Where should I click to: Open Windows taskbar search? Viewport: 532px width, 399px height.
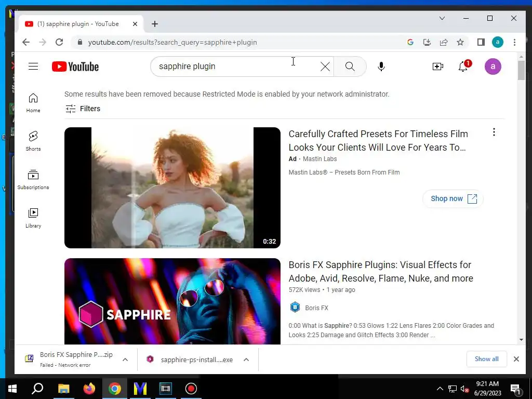[x=37, y=389]
